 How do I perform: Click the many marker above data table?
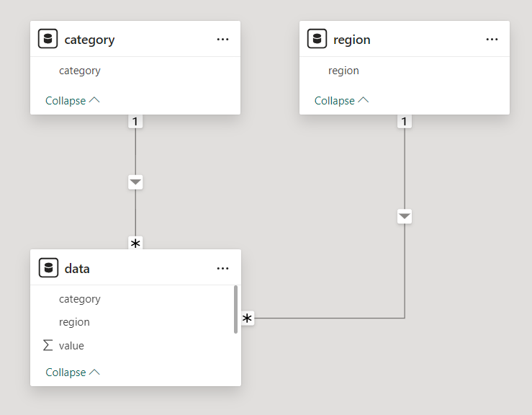tap(135, 243)
